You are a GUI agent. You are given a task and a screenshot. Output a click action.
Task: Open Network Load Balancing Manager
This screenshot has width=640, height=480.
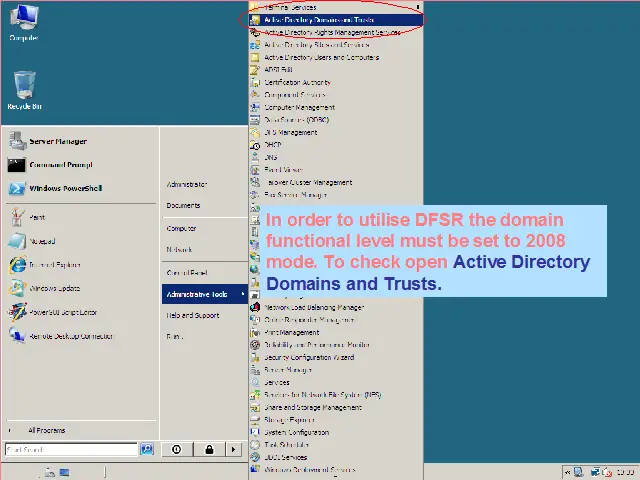tap(336, 307)
